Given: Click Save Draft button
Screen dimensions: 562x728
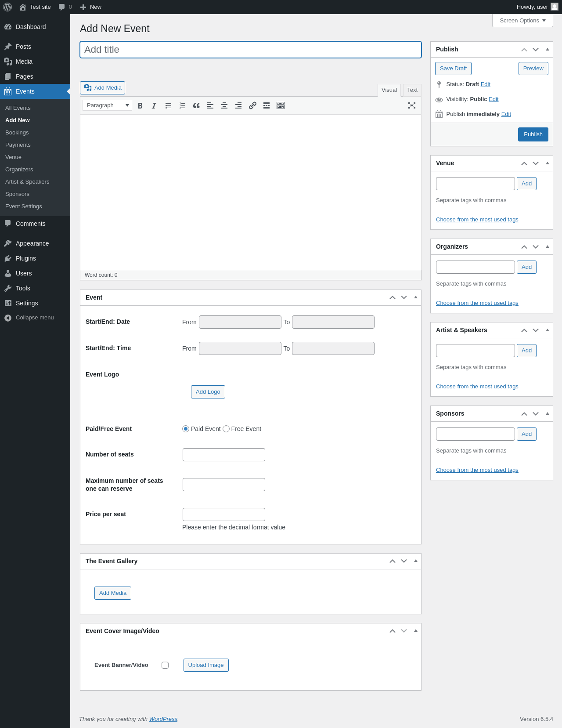Looking at the screenshot, I should 453,69.
